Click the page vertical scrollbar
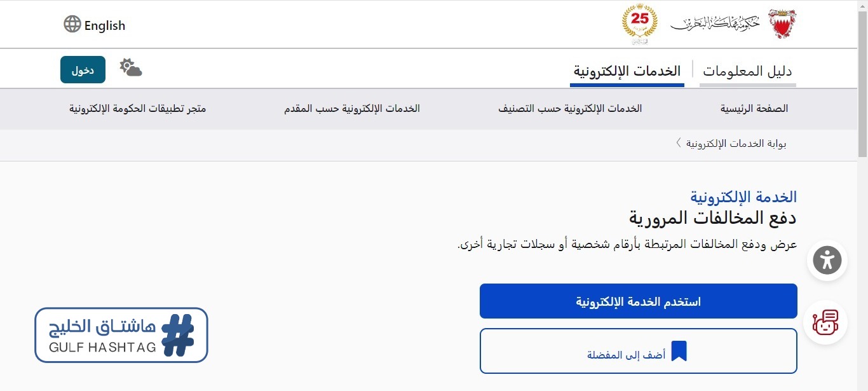868x391 pixels. click(862, 195)
